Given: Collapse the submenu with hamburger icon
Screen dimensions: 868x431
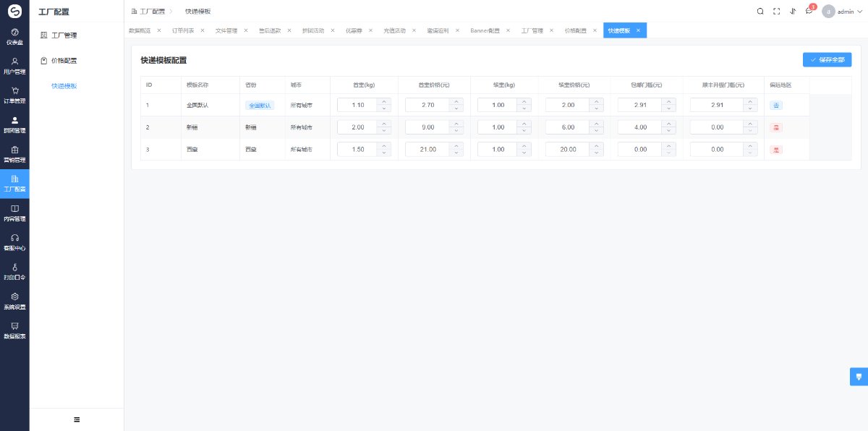Looking at the screenshot, I should 77,419.
